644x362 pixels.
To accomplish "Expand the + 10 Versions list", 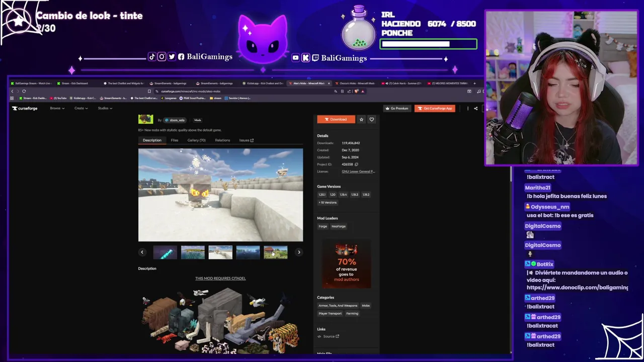I will pos(328,203).
